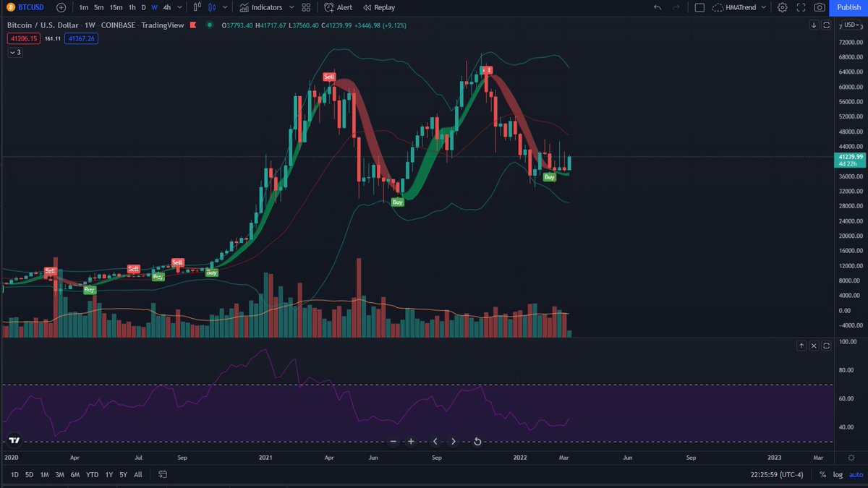Select the 4h timeframe
868x488 pixels.
coord(167,7)
